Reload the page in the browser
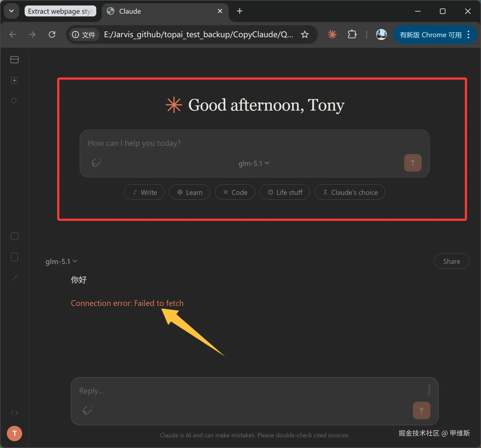 [x=52, y=34]
